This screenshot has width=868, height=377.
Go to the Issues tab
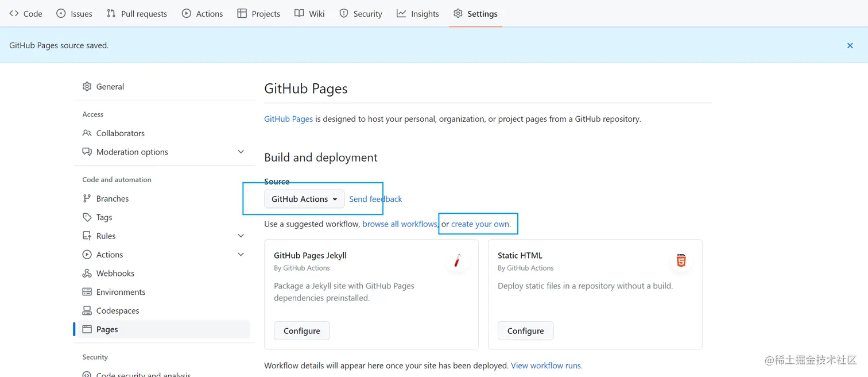74,14
